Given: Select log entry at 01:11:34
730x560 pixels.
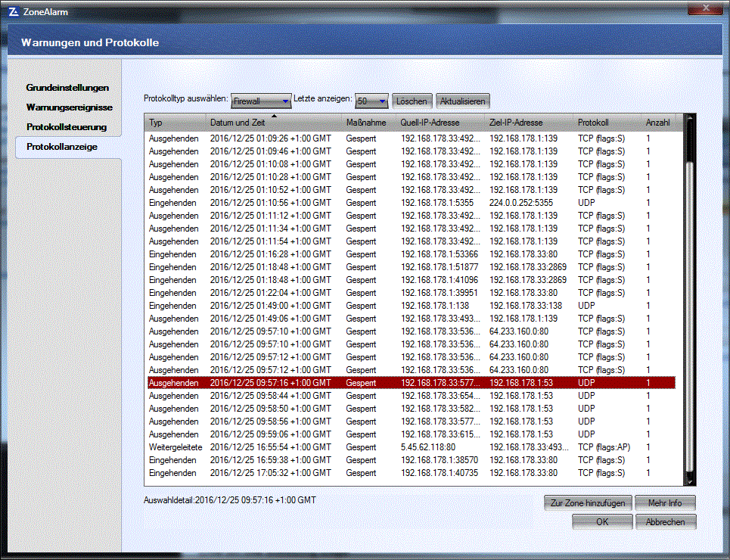Looking at the screenshot, I should [412, 229].
